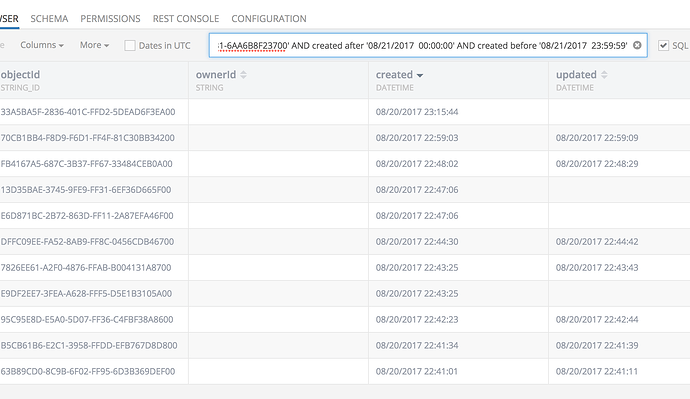690x399 pixels.
Task: Click created value 08/20/2017 22:59:03
Action: [417, 138]
